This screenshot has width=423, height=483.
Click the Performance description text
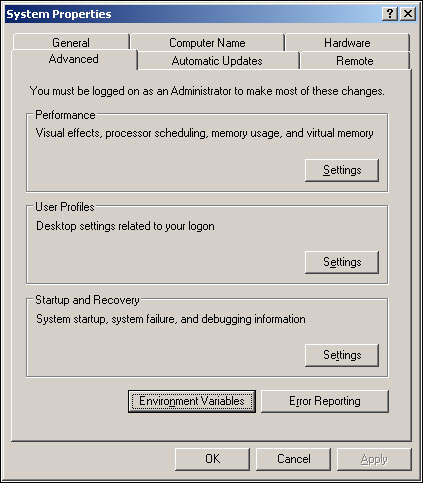click(204, 133)
